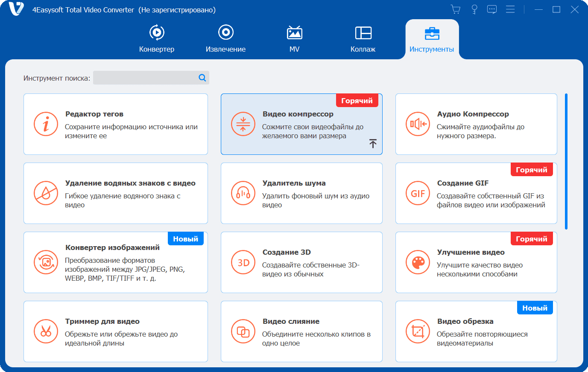Open the shopping cart purchase icon
The width and height of the screenshot is (588, 372).
tap(456, 9)
